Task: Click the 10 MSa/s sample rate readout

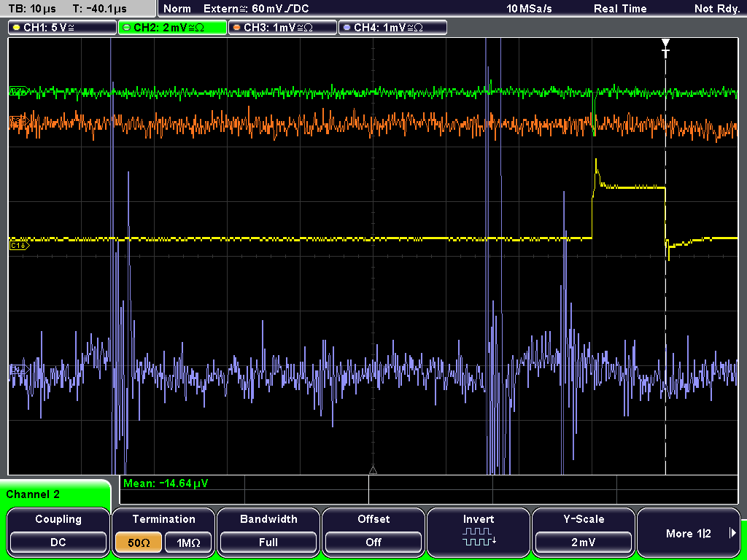Action: click(529, 9)
